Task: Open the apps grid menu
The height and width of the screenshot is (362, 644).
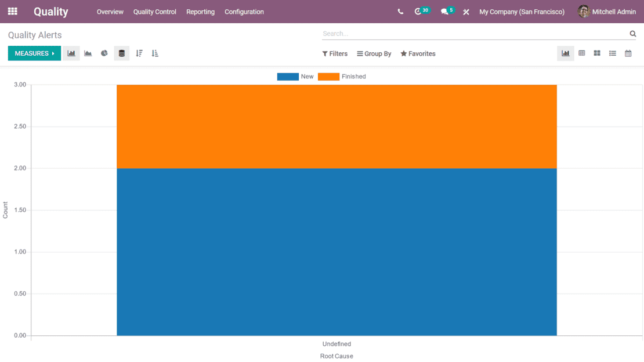Action: pos(12,12)
